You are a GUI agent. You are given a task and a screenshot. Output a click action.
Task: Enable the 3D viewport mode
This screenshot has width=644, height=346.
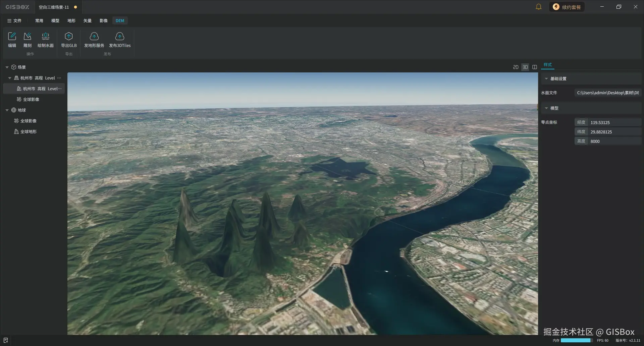tap(525, 67)
